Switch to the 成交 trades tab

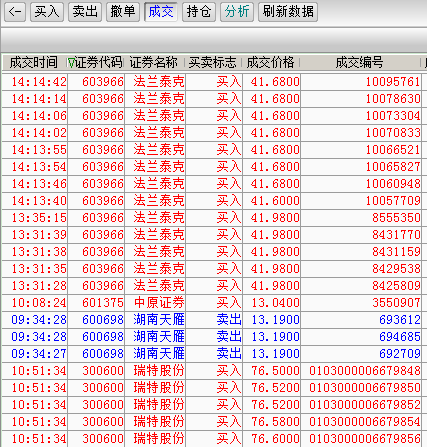click(161, 12)
